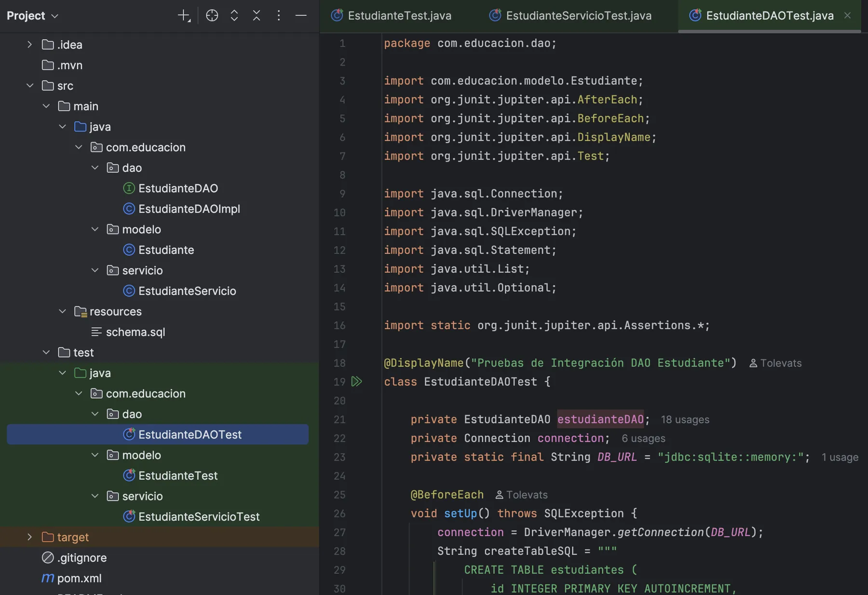Screen dimensions: 868x595
Task: Select EstudianteDAOImpl in the project tree
Action: (x=189, y=209)
